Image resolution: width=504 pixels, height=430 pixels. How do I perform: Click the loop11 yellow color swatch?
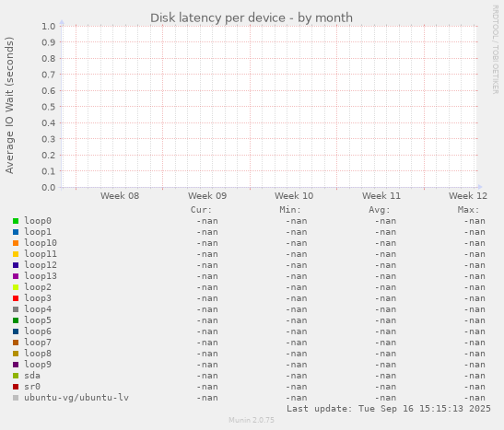(16, 254)
